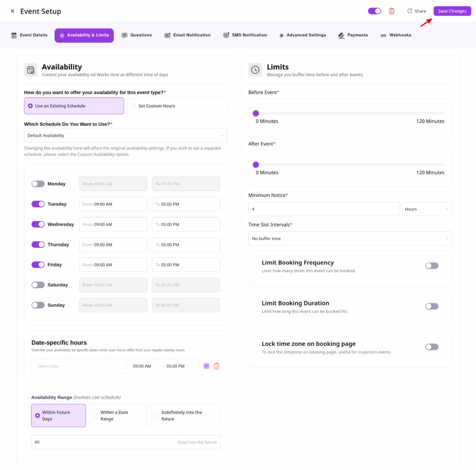This screenshot has height=470, width=476.
Task: Click the red trash icon in header
Action: 392,11
